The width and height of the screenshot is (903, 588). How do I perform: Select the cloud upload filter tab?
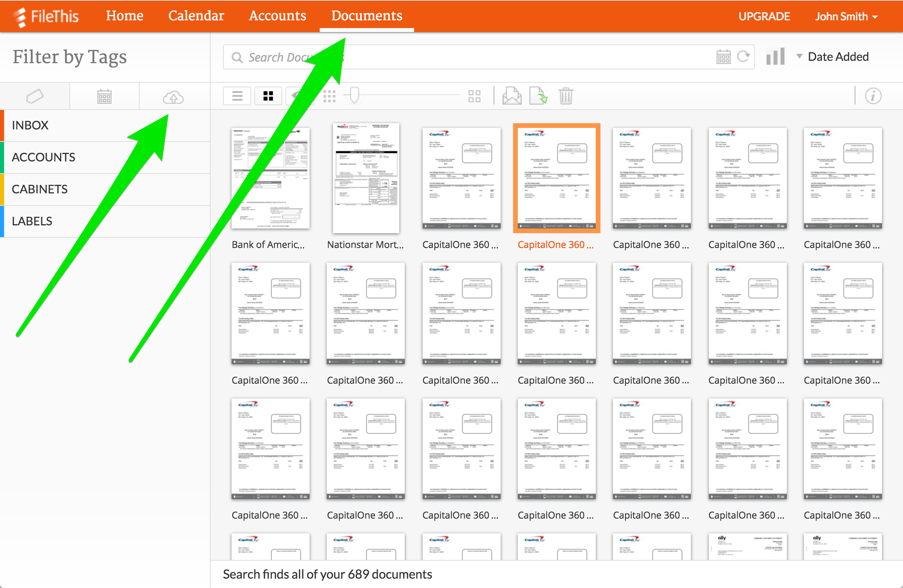click(173, 97)
